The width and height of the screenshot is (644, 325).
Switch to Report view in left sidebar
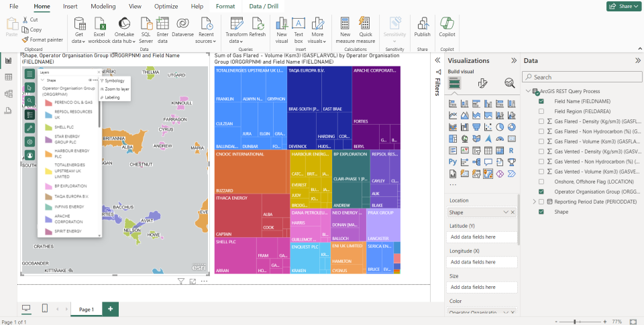tap(8, 61)
